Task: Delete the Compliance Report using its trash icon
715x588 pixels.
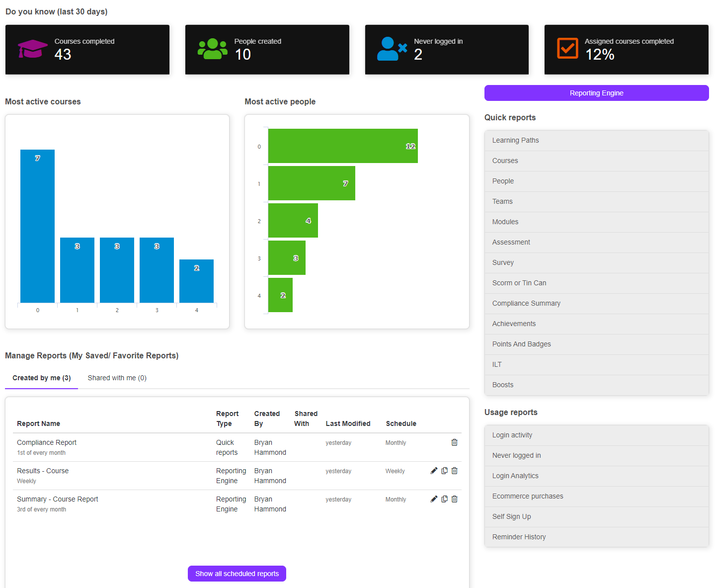Action: [x=454, y=442]
